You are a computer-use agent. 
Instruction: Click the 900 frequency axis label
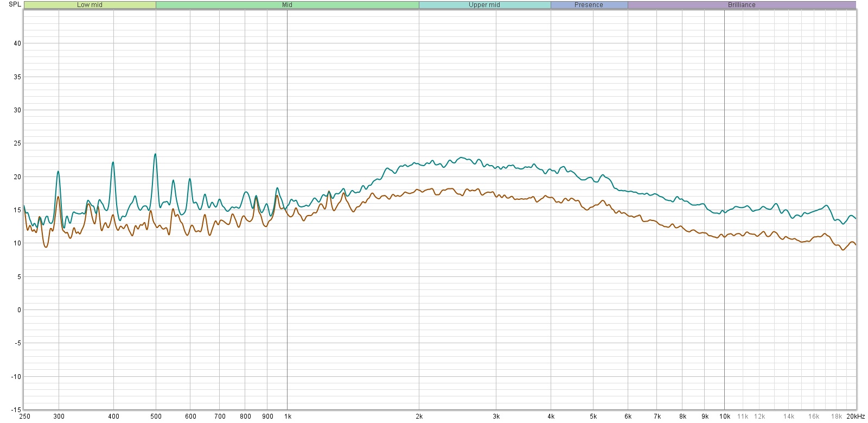[267, 416]
